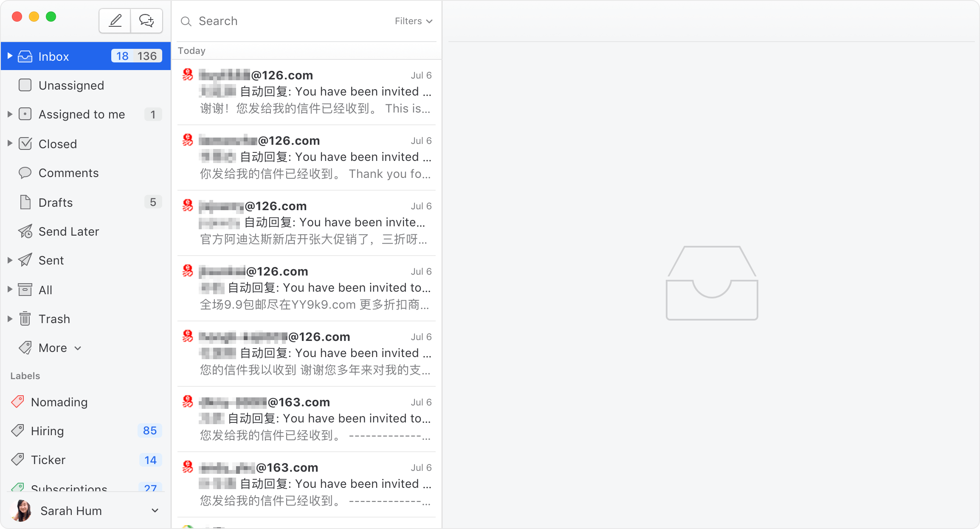Click the Assigned to me icon
The width and height of the screenshot is (980, 529).
[x=25, y=114]
